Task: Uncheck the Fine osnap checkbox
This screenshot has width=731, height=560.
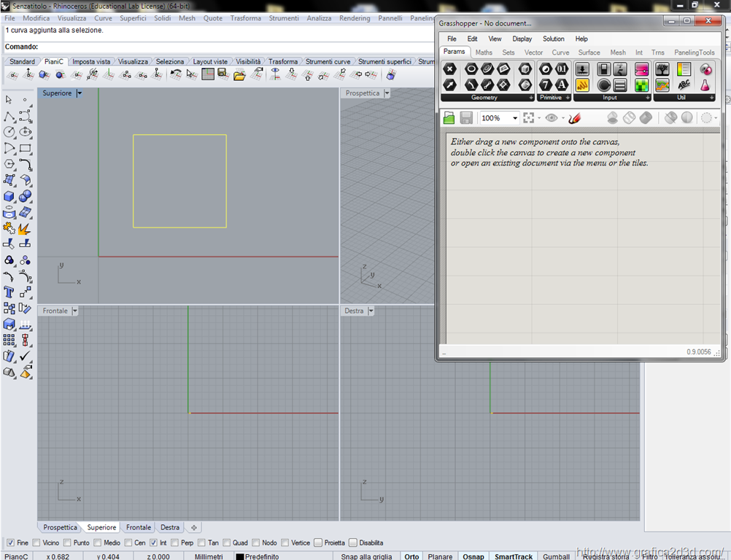Action: (x=10, y=542)
